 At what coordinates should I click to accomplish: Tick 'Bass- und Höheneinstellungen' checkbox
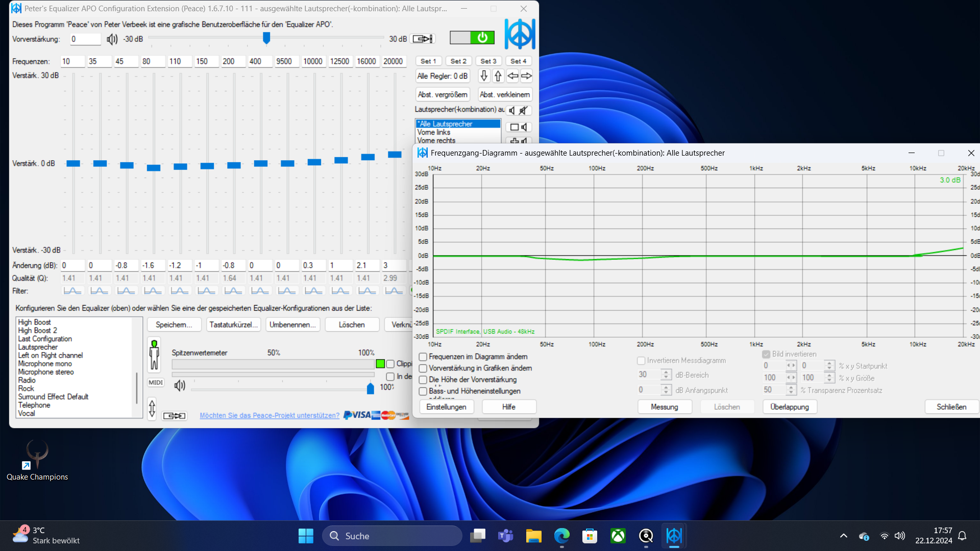[x=423, y=391]
